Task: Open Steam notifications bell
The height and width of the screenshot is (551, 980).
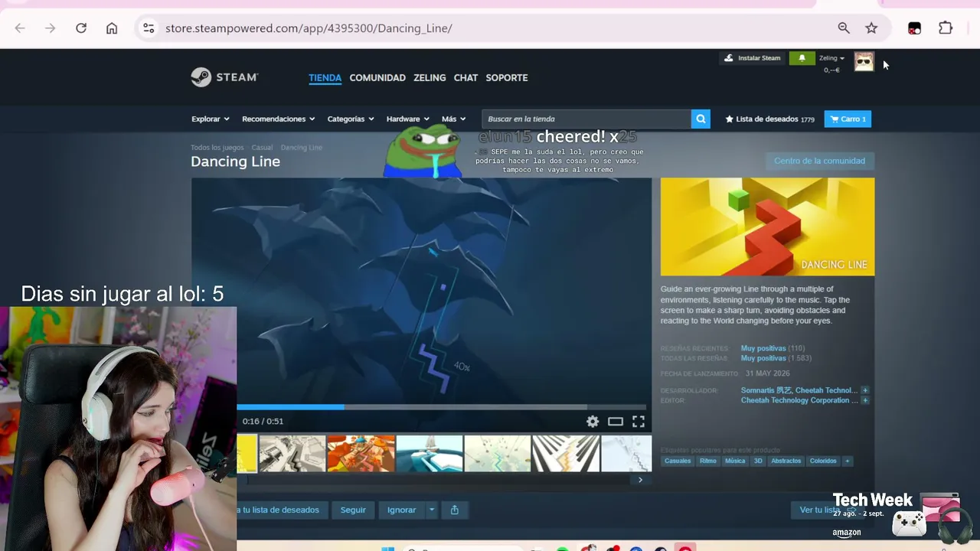Action: tap(802, 58)
